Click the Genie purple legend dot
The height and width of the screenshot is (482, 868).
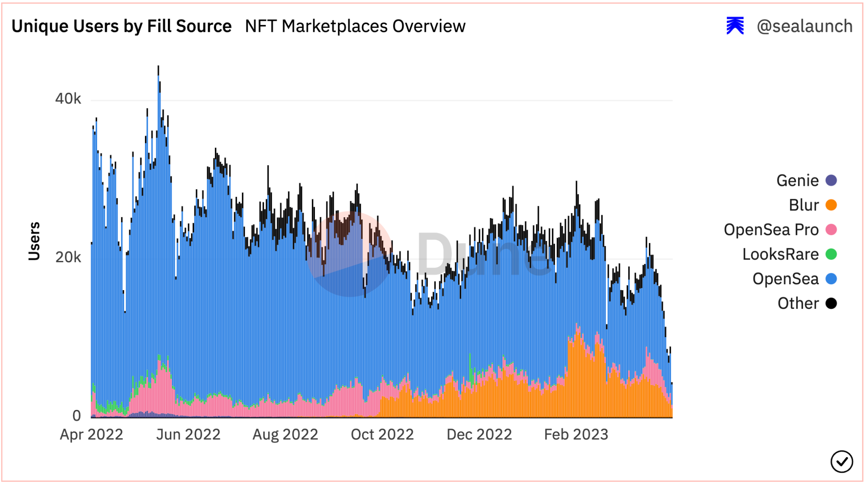tap(831, 180)
